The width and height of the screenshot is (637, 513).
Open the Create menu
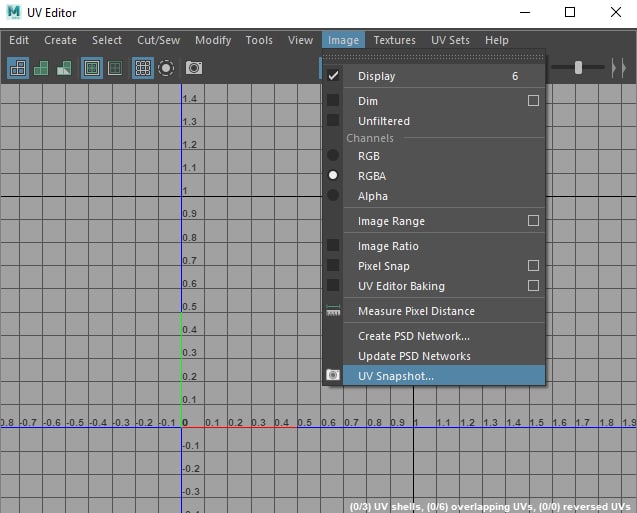click(60, 40)
